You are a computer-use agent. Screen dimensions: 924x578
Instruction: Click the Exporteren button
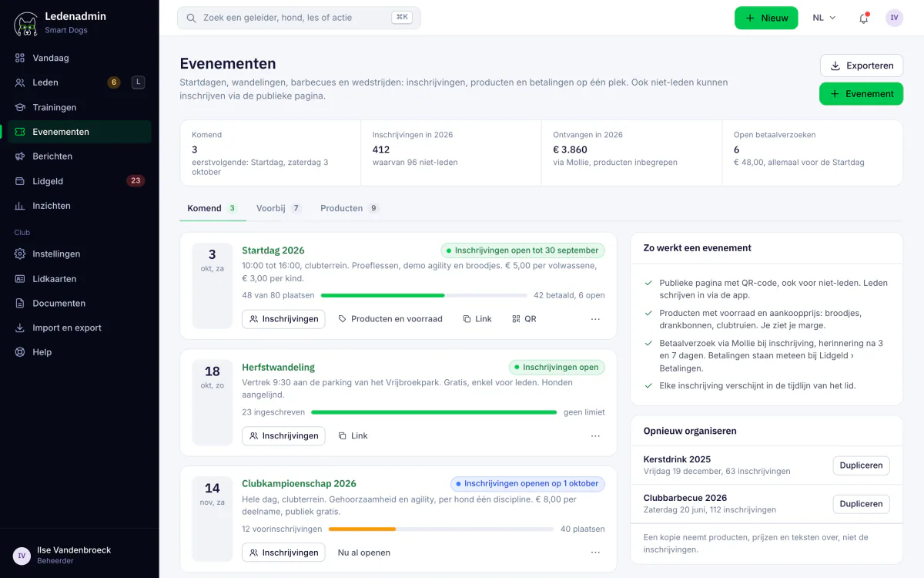pos(862,66)
